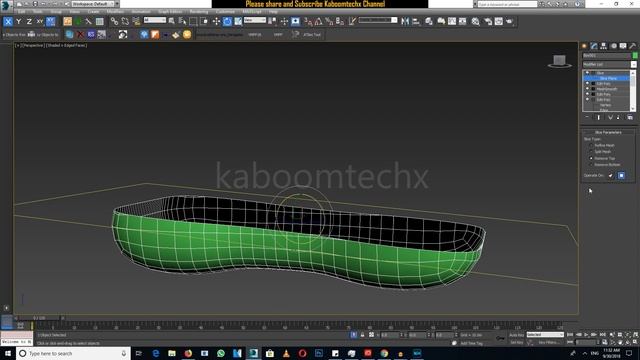Click the Mirror tool icon
The height and width of the screenshot is (360, 640).
[405, 21]
